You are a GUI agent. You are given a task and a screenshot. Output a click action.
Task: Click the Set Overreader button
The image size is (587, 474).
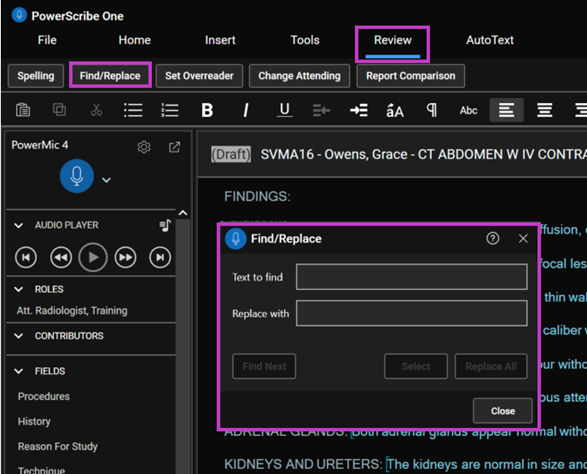tap(199, 76)
